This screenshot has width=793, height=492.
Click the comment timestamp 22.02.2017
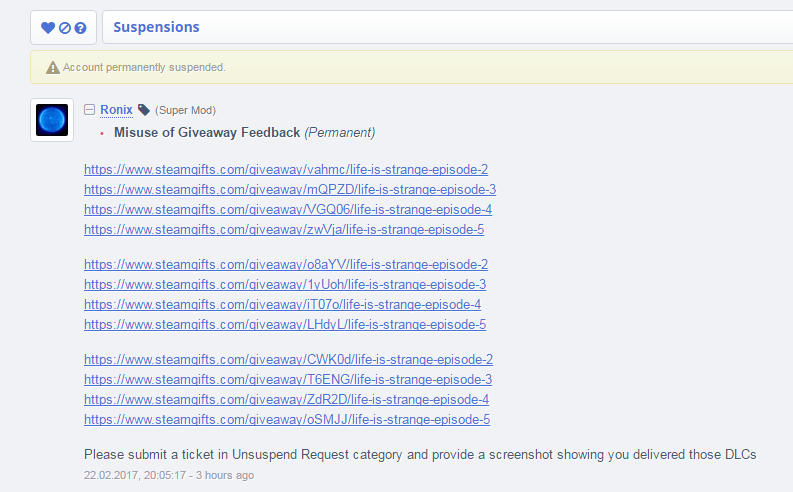[x=169, y=475]
